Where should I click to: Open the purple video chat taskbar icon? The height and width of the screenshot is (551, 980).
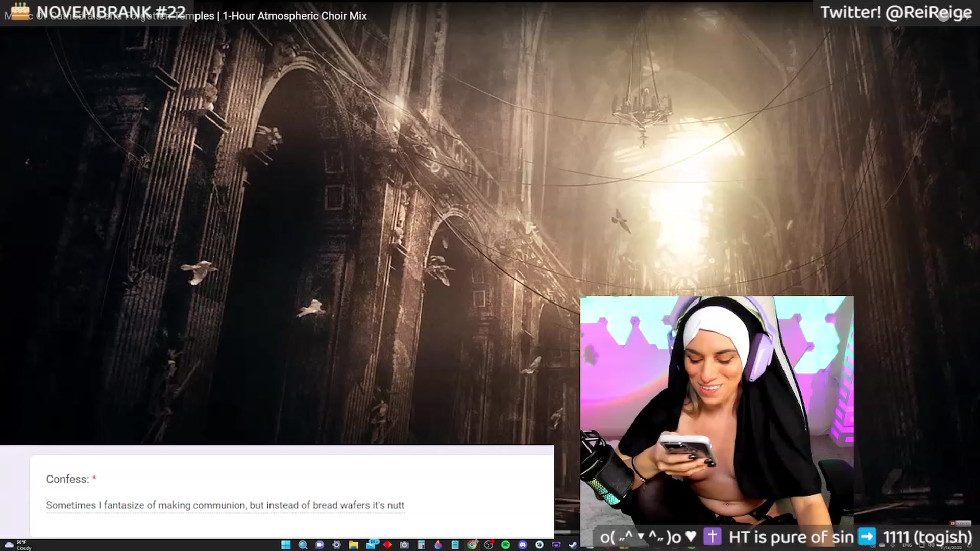coord(320,545)
